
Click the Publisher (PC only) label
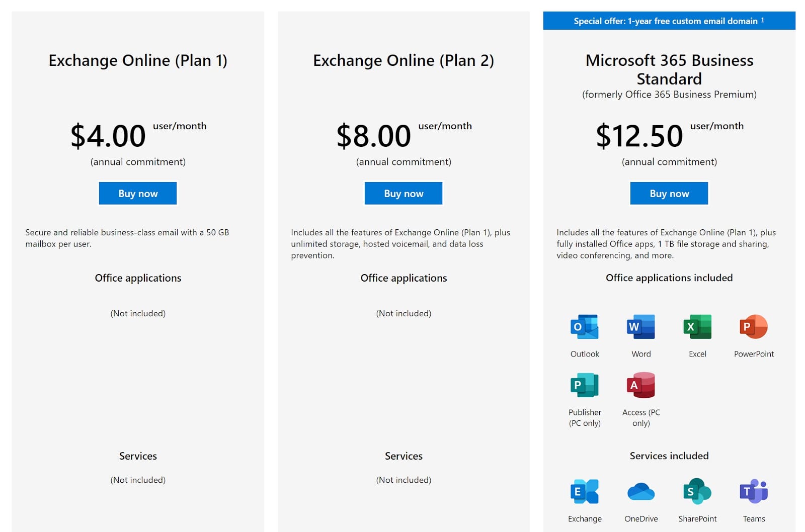click(585, 418)
